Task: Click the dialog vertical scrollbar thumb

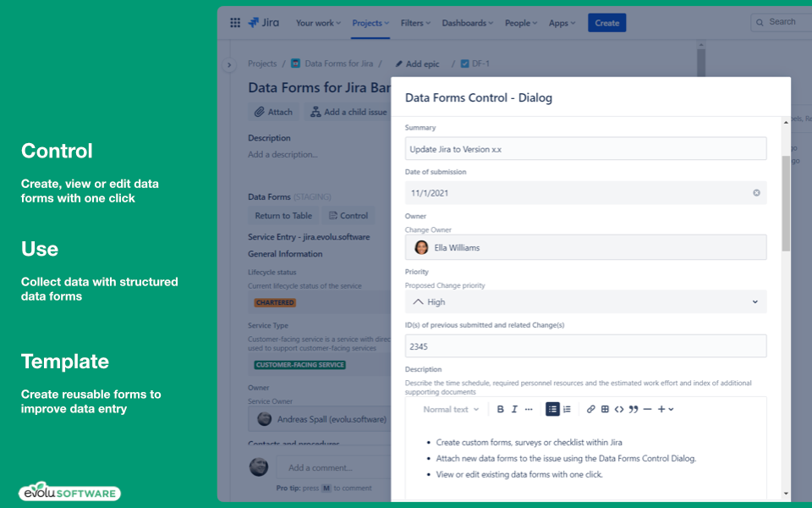Action: pos(786,203)
